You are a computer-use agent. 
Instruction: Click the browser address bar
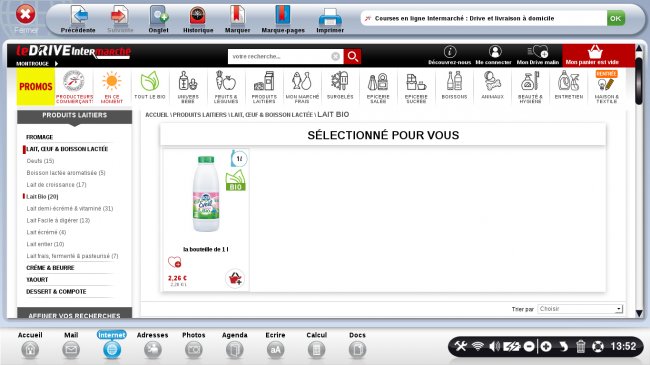[x=483, y=18]
